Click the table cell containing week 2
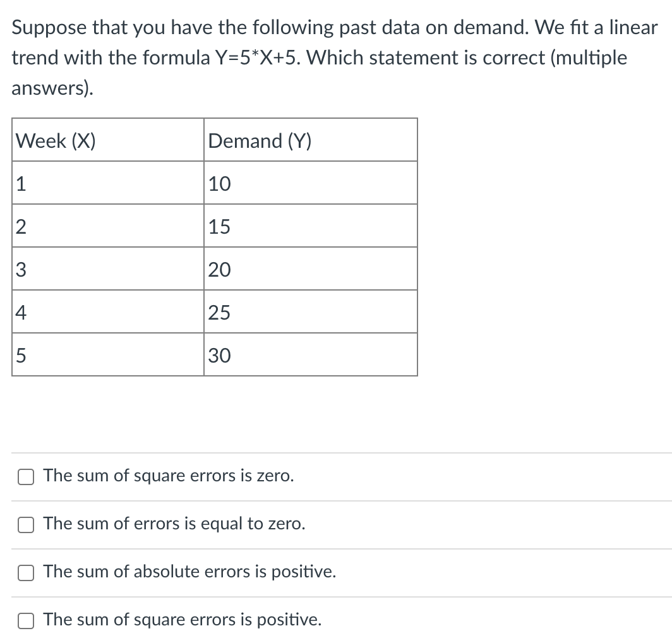 tap(107, 226)
